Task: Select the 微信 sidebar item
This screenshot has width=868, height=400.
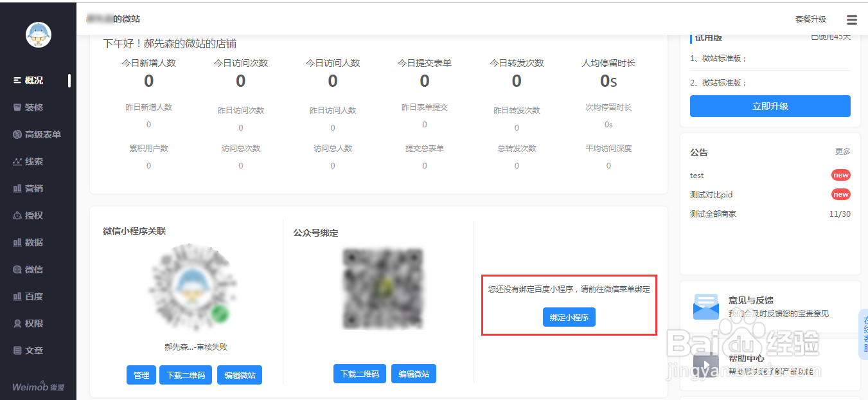Action: tap(34, 269)
